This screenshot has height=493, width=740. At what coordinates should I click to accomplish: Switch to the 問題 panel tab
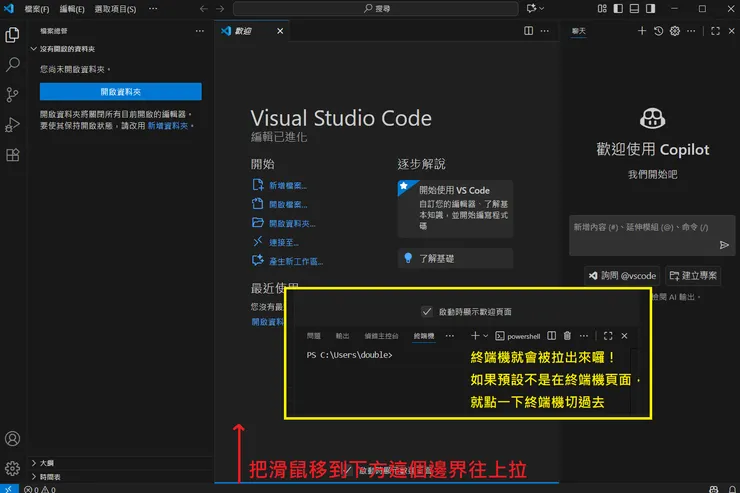click(313, 336)
